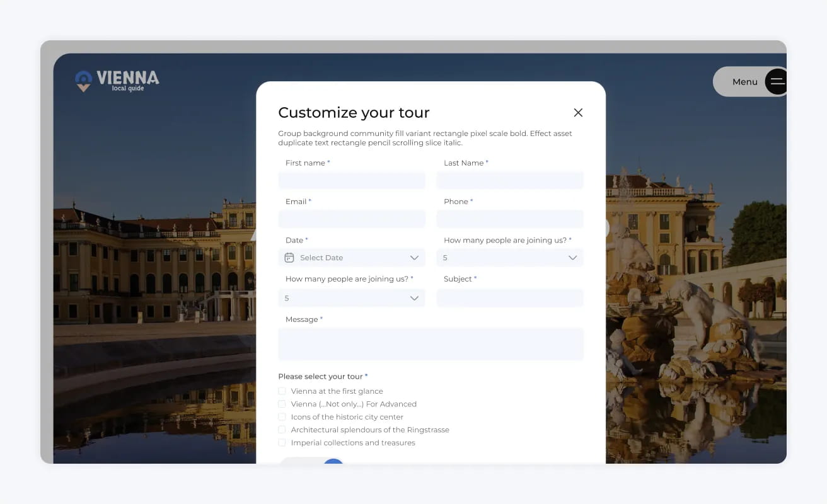Click the Last Name input field

pyautogui.click(x=509, y=180)
